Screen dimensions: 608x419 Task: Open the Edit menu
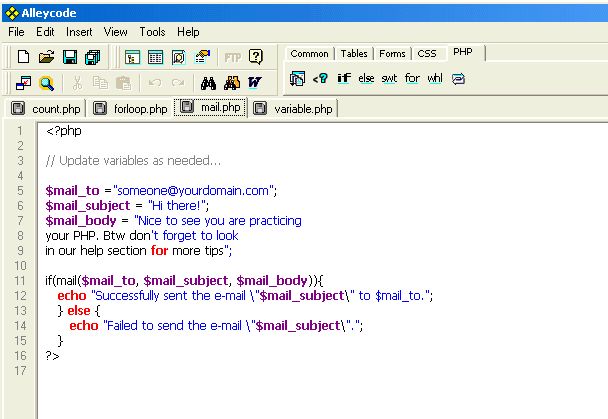(45, 32)
